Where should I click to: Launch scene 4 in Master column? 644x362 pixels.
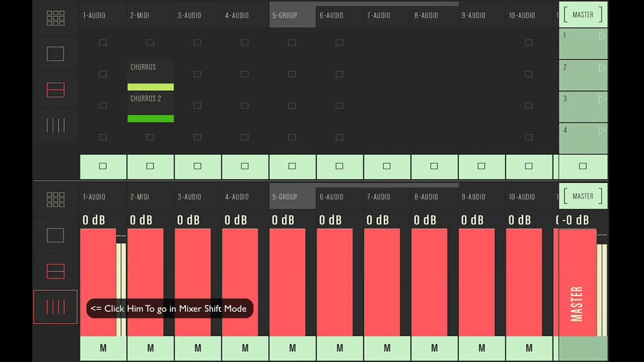(583, 138)
